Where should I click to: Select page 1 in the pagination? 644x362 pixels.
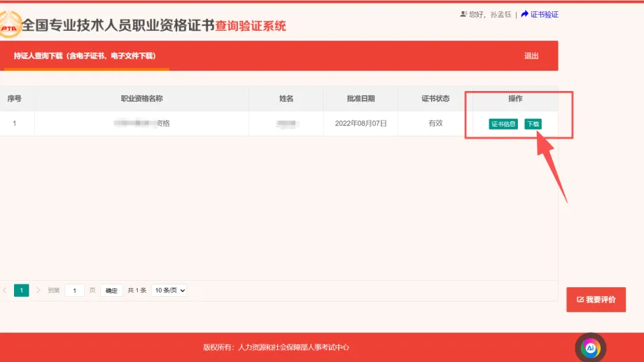point(22,290)
